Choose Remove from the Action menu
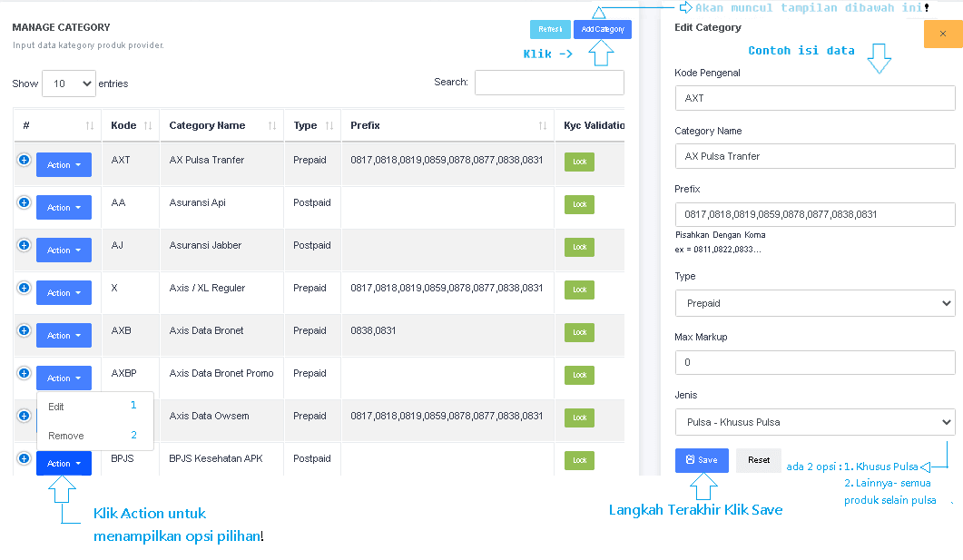963x560 pixels. [x=65, y=436]
